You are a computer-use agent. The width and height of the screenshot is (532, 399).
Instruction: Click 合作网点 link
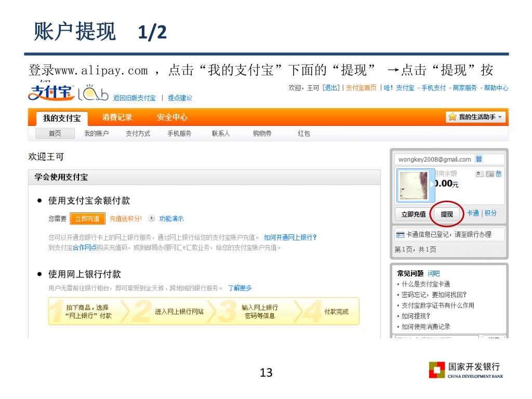point(85,248)
